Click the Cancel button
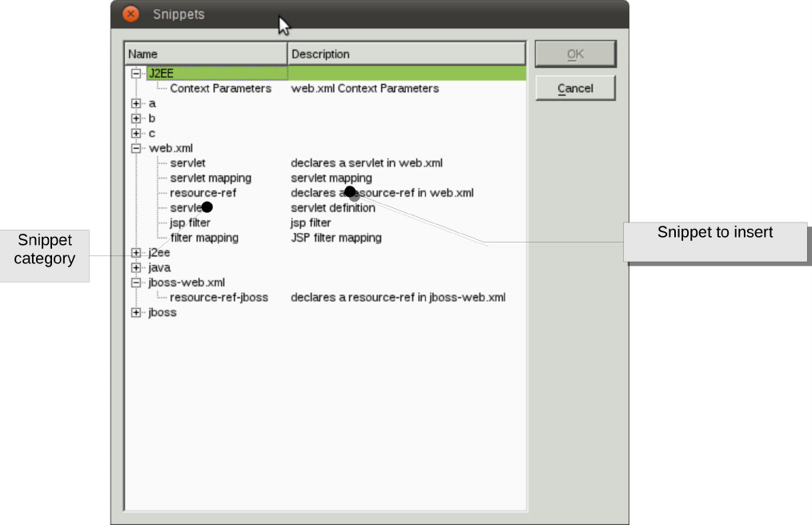Screen dimensions: 812x525 575,88
